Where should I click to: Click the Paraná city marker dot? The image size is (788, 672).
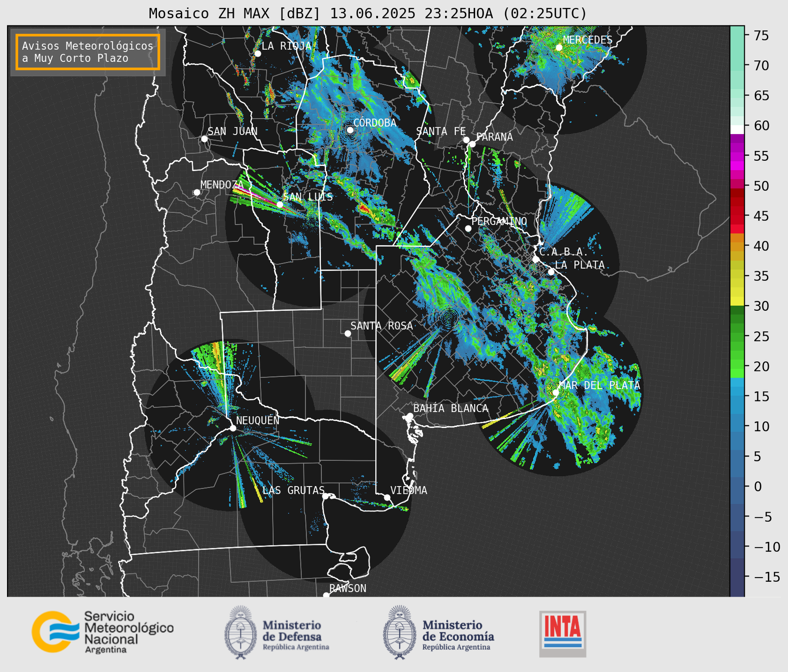click(472, 144)
